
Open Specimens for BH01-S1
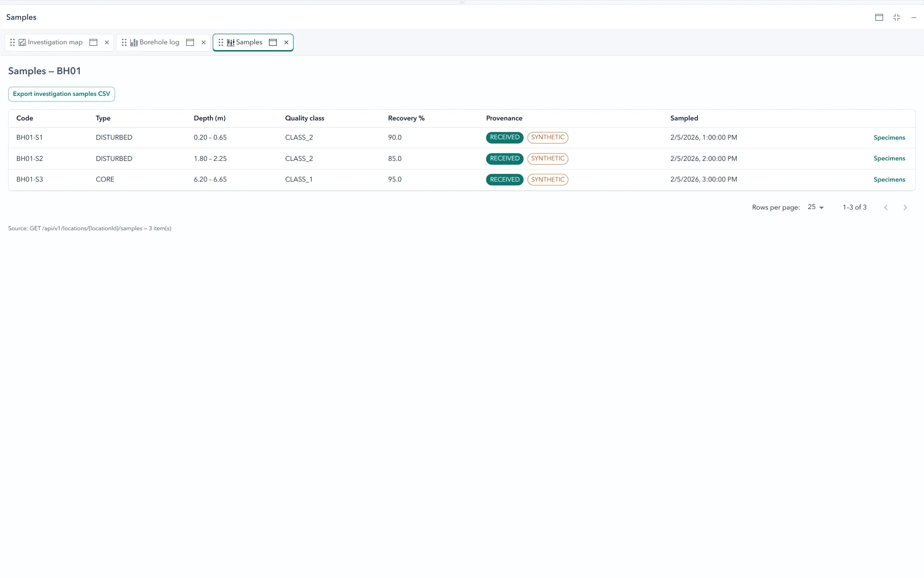[889, 138]
